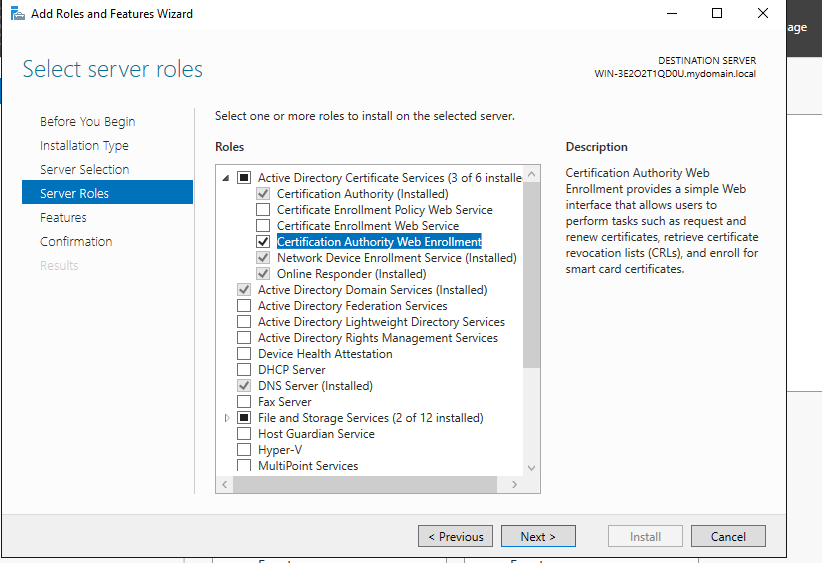Go to Before You Begin step
The width and height of the screenshot is (822, 563).
click(x=88, y=122)
